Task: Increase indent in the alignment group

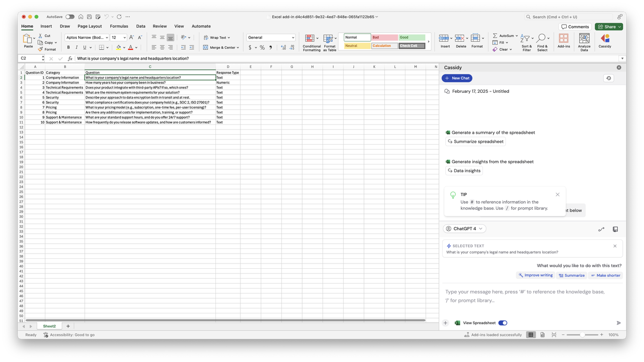Action: click(x=191, y=48)
